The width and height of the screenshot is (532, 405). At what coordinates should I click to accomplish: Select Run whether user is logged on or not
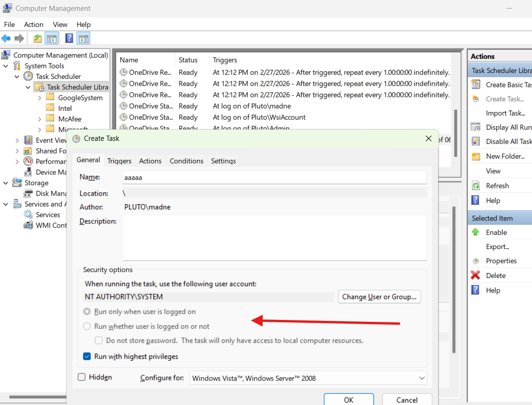(x=87, y=326)
